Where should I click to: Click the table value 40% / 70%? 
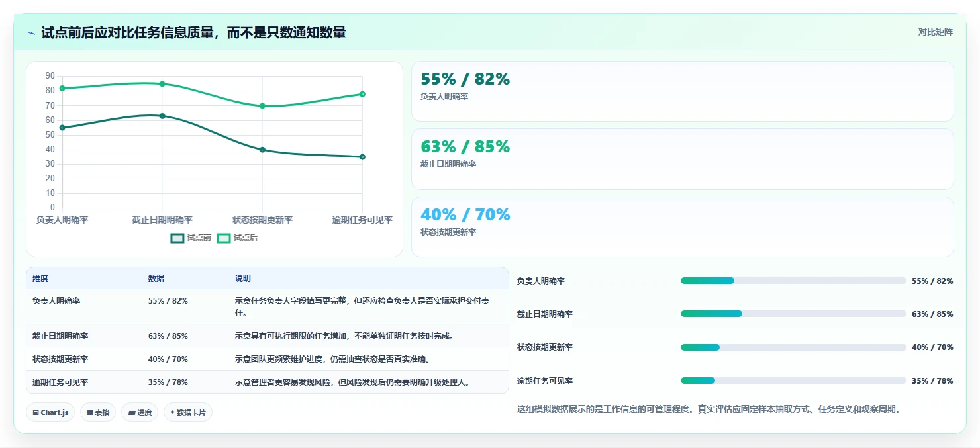(x=168, y=359)
